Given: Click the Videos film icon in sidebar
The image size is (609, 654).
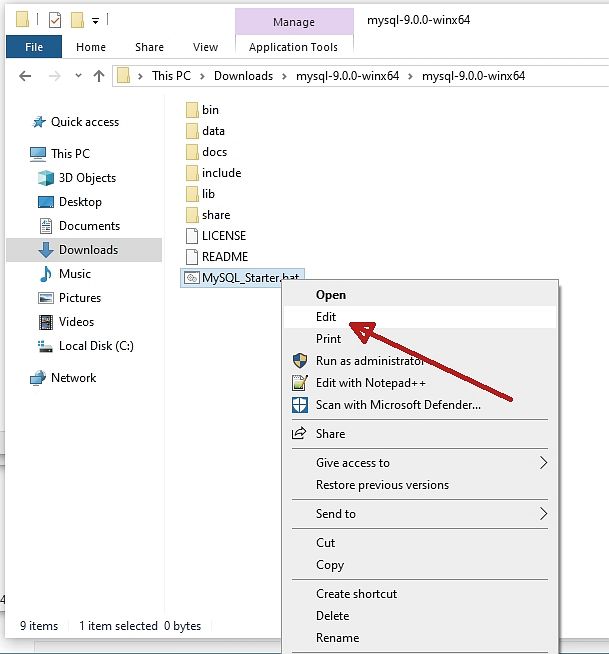Looking at the screenshot, I should 45,322.
